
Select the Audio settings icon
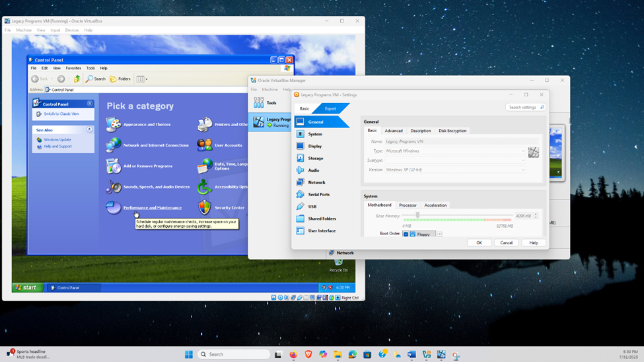[301, 170]
